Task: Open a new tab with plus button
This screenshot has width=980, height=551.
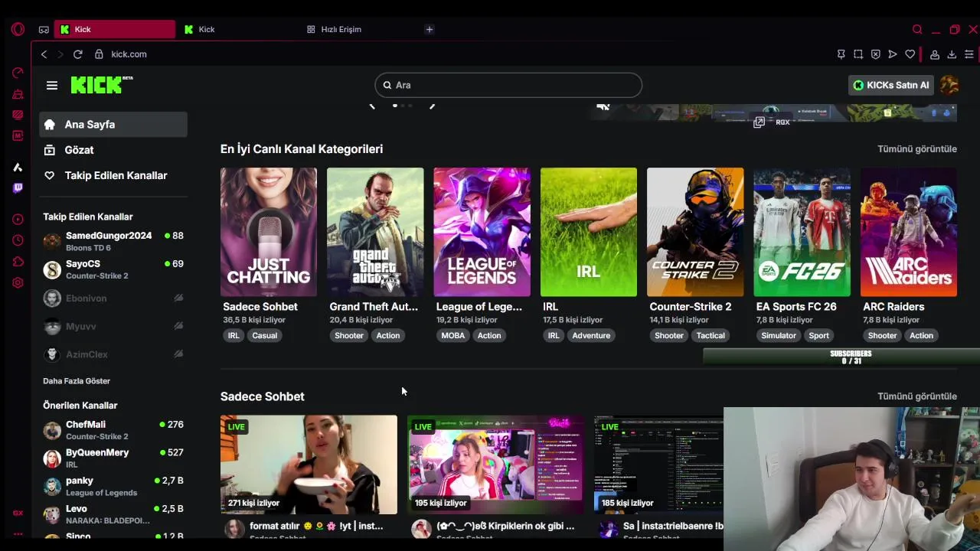Action: 430,29
